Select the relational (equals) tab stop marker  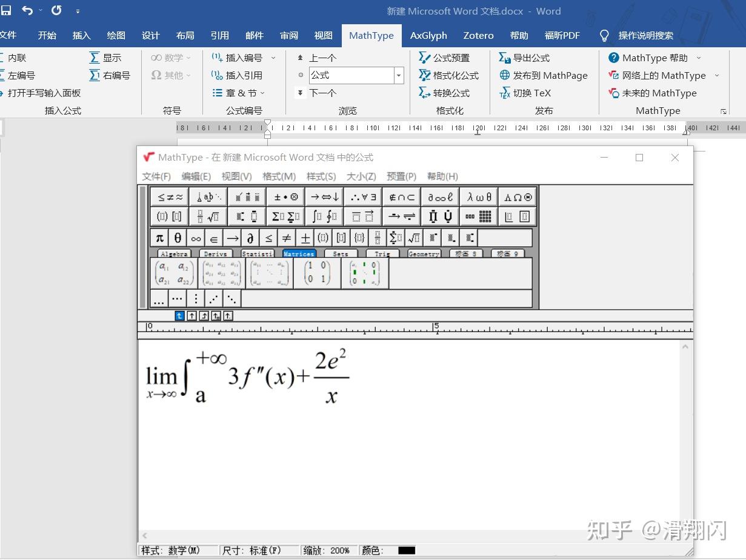(x=216, y=316)
